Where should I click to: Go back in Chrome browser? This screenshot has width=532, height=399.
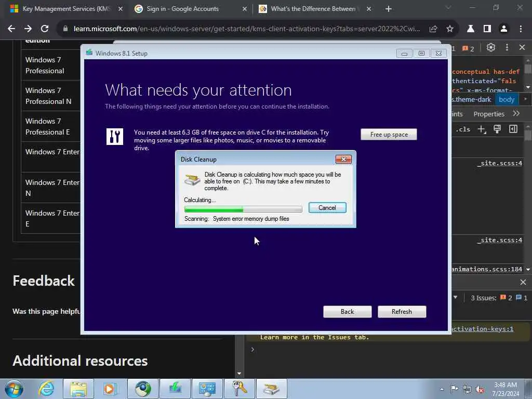point(11,29)
